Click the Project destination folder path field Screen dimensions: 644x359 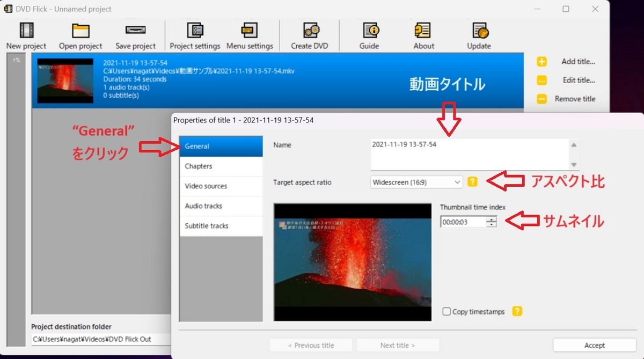click(101, 339)
